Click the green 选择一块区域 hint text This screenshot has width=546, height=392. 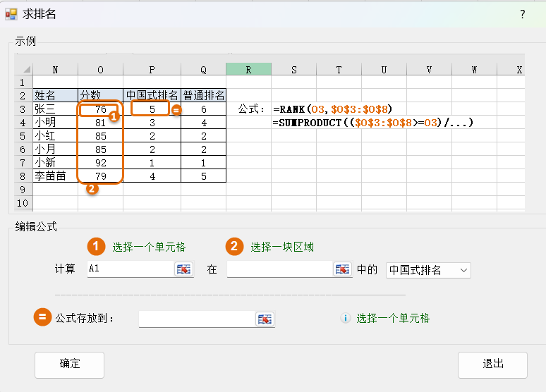point(282,247)
